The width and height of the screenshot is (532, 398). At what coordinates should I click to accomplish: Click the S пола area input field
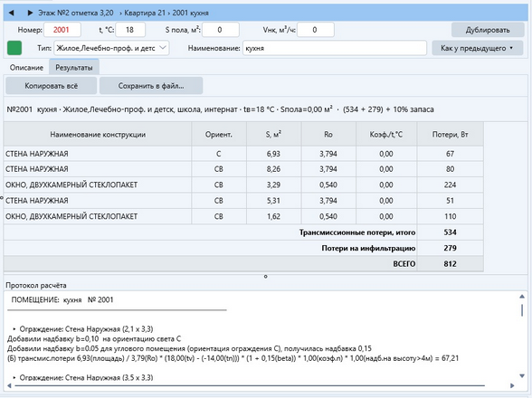[x=221, y=30]
